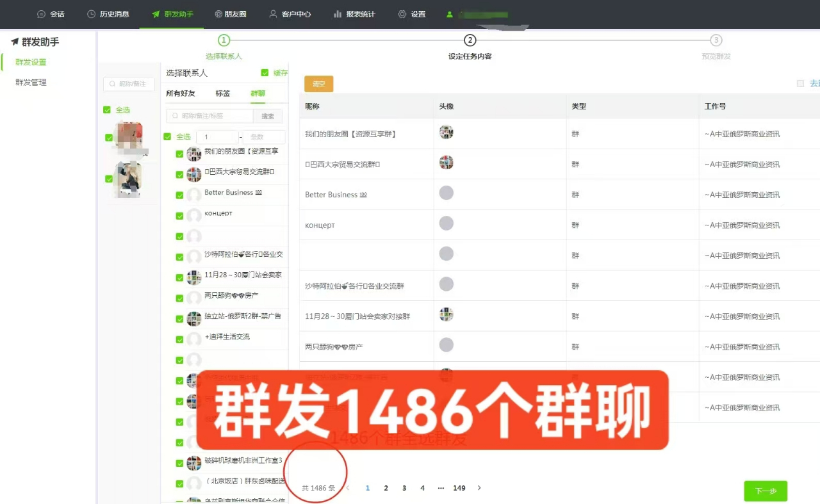Uncheck 我们的朋友圈【资源互享 in contact list

pos(179,154)
